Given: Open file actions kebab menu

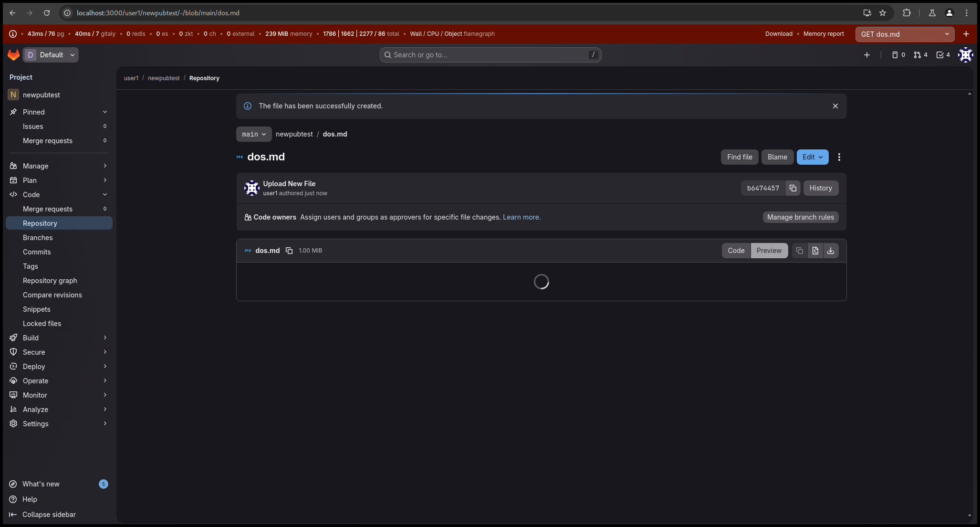Looking at the screenshot, I should click(x=839, y=157).
